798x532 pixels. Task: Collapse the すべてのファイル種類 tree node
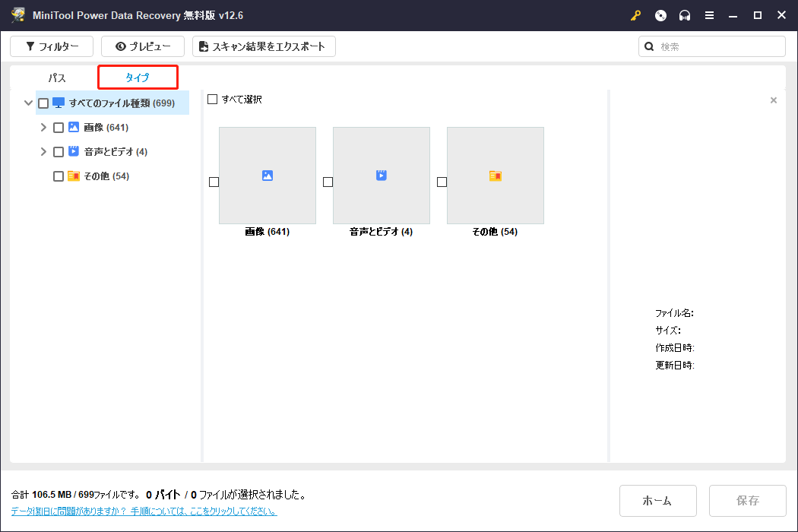click(29, 103)
